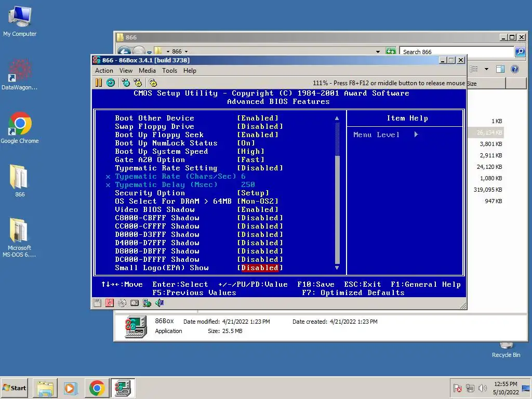Expand the Explorer address bar history dropdown

378,51
